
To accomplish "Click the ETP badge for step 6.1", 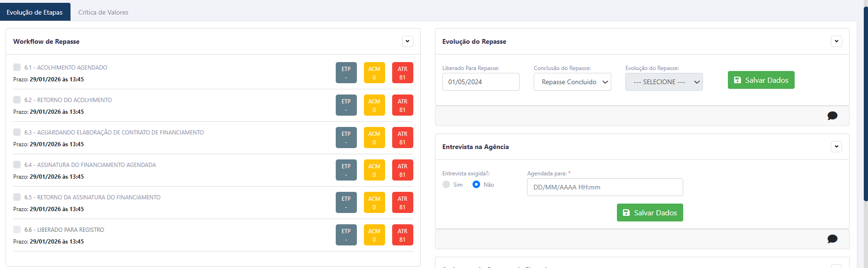I will 346,73.
